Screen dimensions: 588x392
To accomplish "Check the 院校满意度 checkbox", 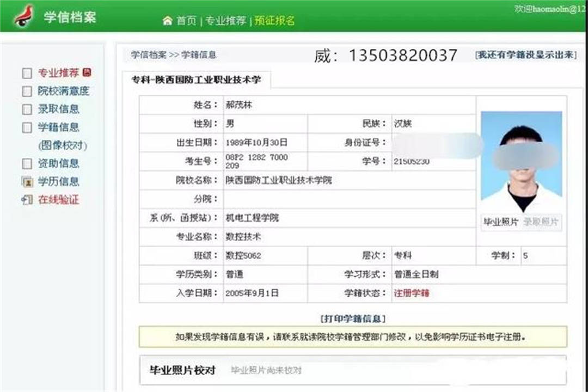I will tap(26, 91).
